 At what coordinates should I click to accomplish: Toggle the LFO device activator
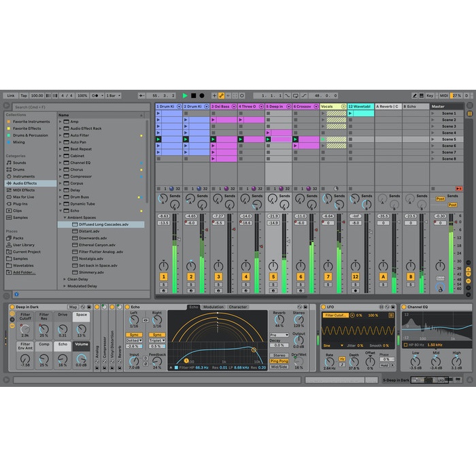pos(324,307)
